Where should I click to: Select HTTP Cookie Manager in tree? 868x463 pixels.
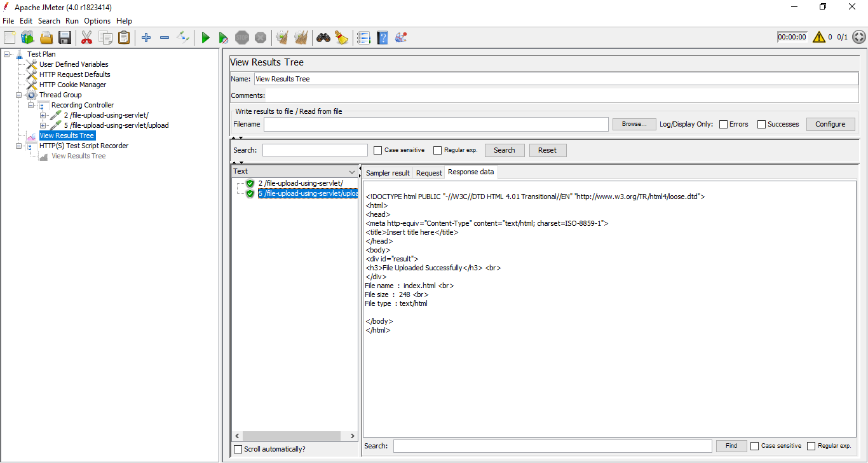tap(72, 85)
